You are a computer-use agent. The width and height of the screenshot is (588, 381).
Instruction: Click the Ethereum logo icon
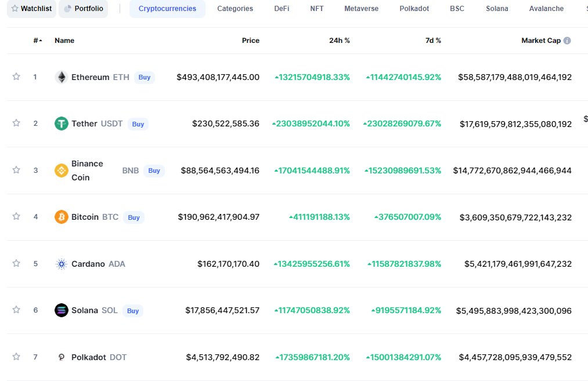click(x=62, y=77)
